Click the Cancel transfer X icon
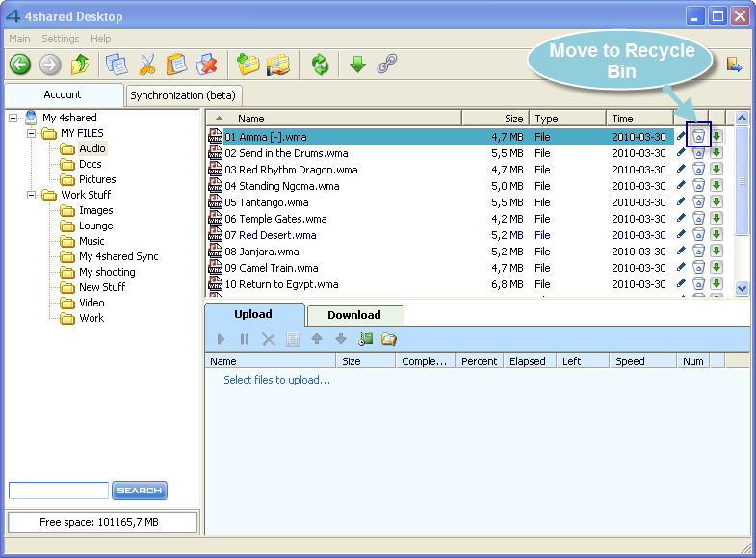The width and height of the screenshot is (756, 558). pos(269,339)
